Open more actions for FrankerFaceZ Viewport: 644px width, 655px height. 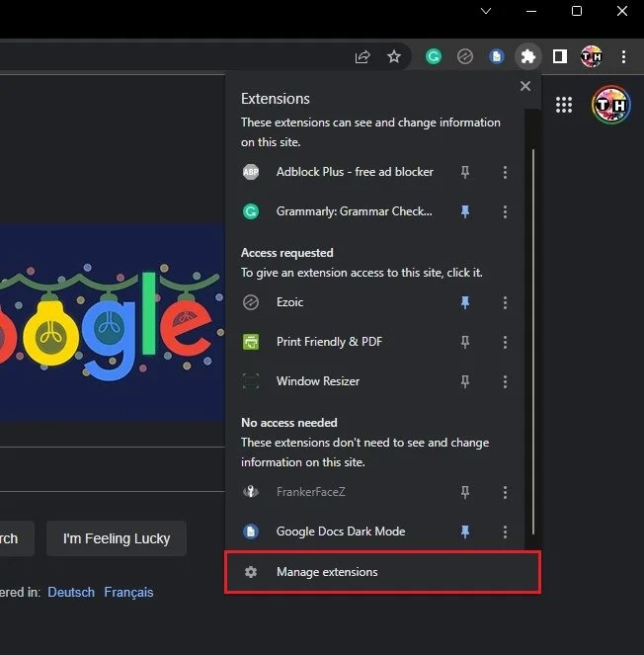pos(505,492)
